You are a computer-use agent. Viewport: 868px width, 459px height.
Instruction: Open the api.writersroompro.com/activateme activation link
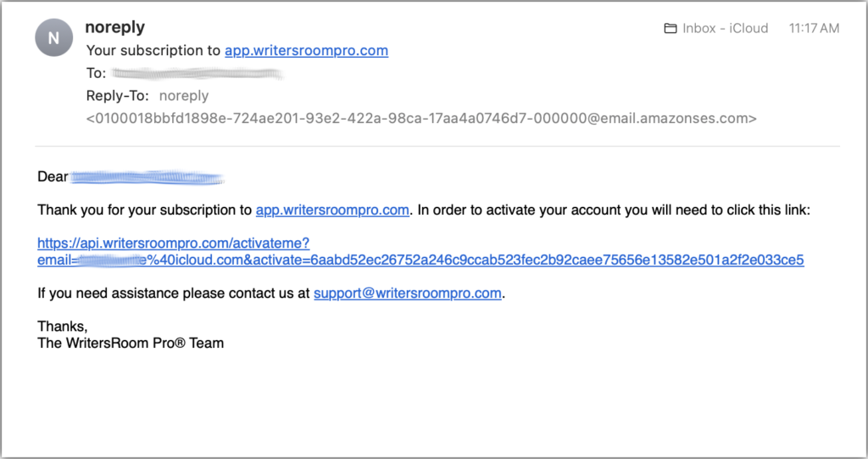[x=173, y=243]
